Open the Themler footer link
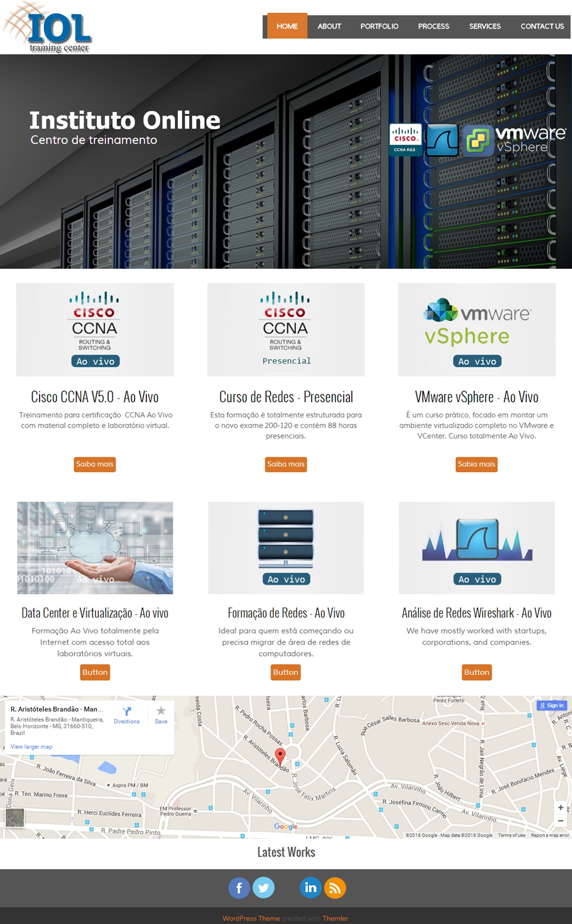 [335, 918]
